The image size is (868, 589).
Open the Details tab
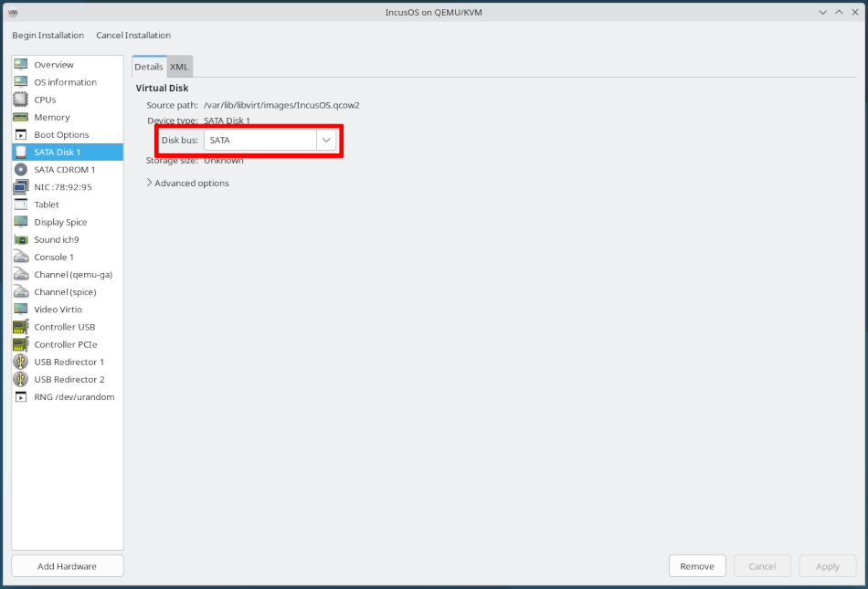[149, 66]
